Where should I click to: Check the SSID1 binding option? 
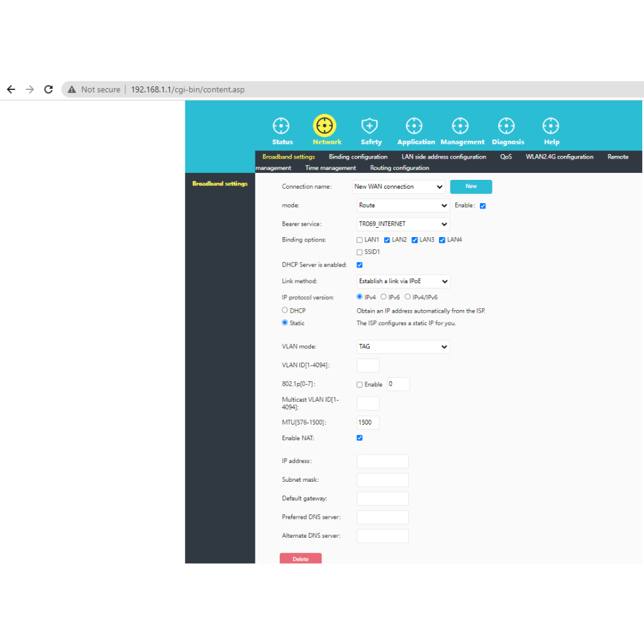[x=359, y=252]
